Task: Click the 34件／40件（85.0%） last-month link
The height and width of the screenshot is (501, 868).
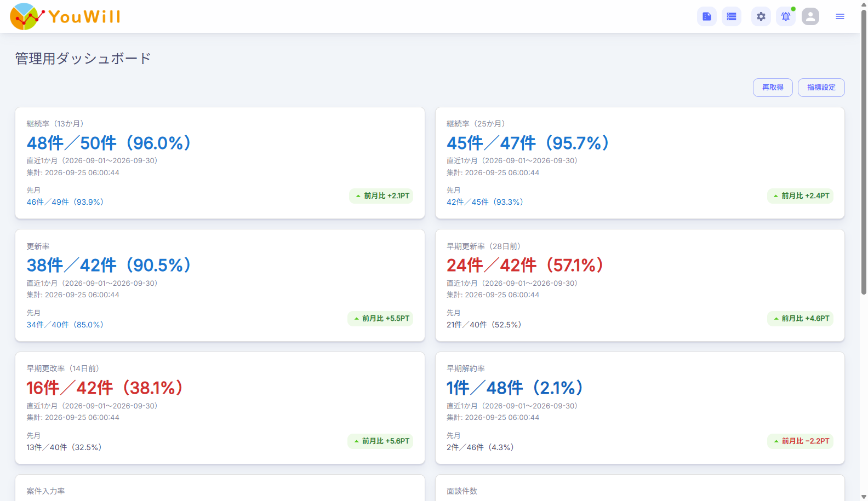Action: pyautogui.click(x=65, y=325)
